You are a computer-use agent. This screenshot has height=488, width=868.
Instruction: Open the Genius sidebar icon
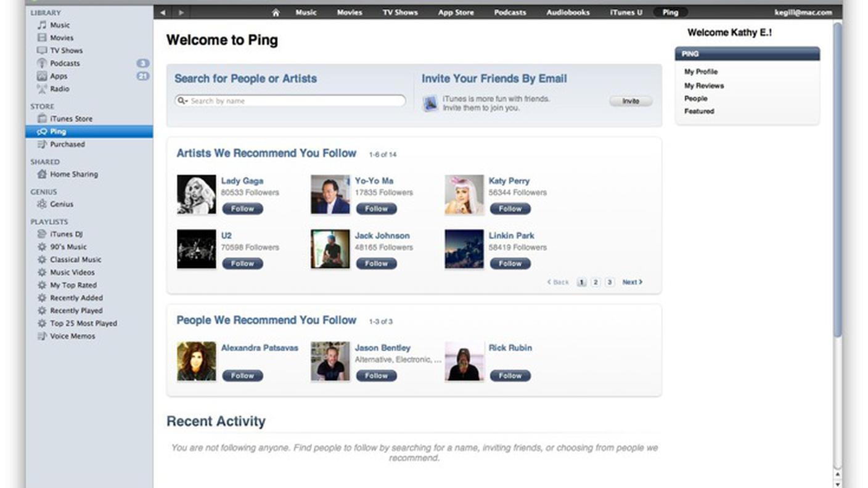click(42, 204)
